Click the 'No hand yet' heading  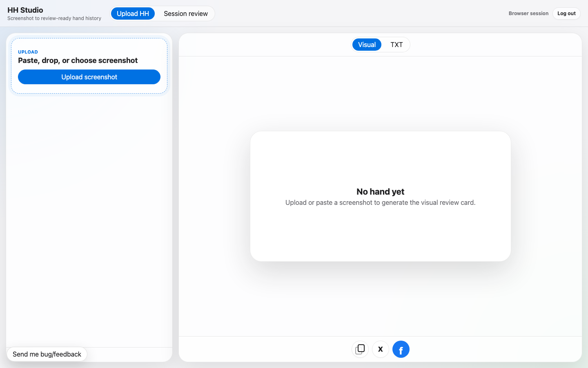[x=381, y=192]
